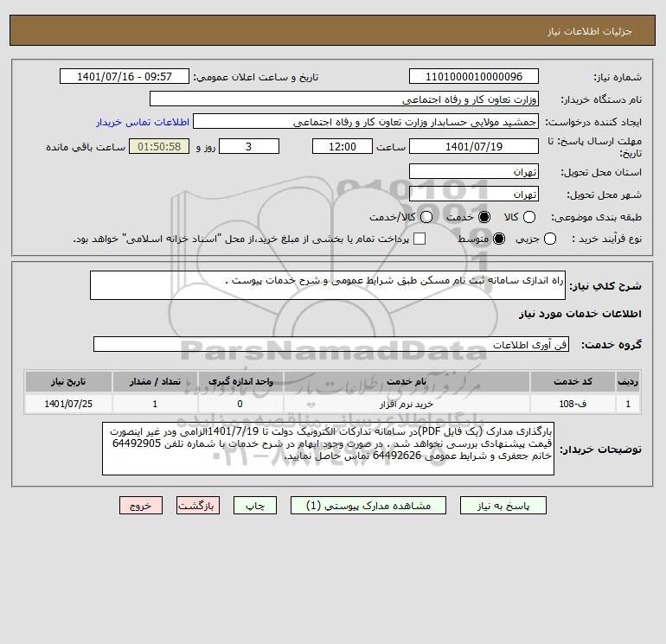Click the buyer notes text area
Viewport: 666px width, 644px height.
coord(328,449)
